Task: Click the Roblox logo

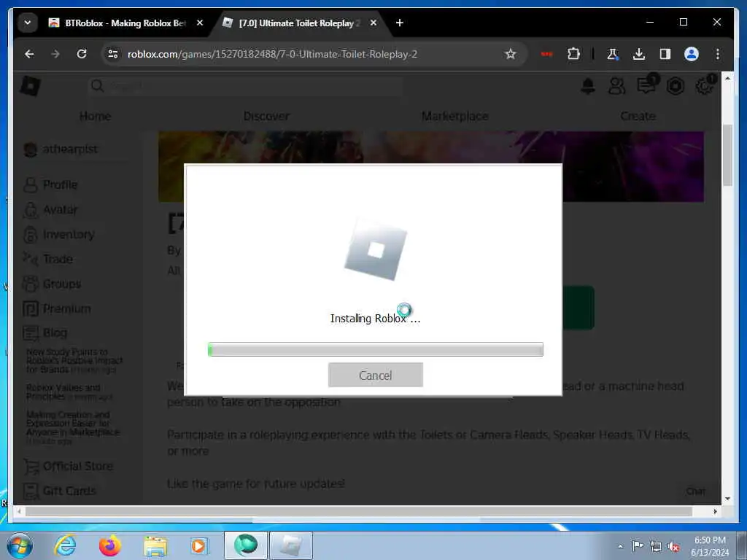Action: click(x=30, y=86)
